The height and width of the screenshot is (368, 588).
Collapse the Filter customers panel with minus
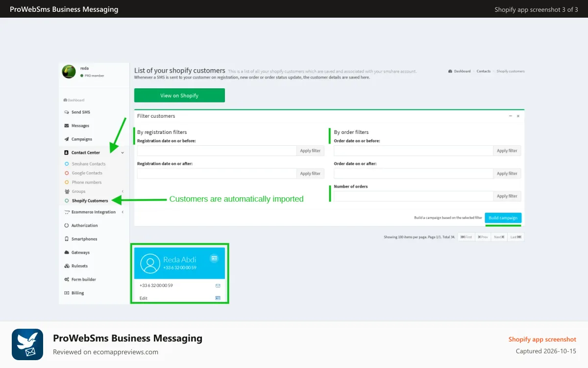(x=510, y=116)
